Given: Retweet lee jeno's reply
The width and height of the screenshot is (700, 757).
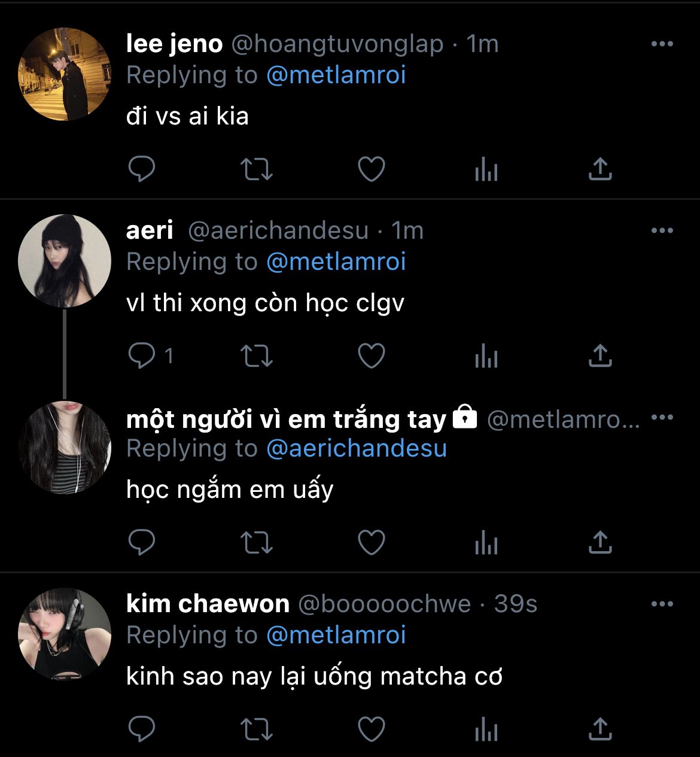Looking at the screenshot, I should (256, 169).
